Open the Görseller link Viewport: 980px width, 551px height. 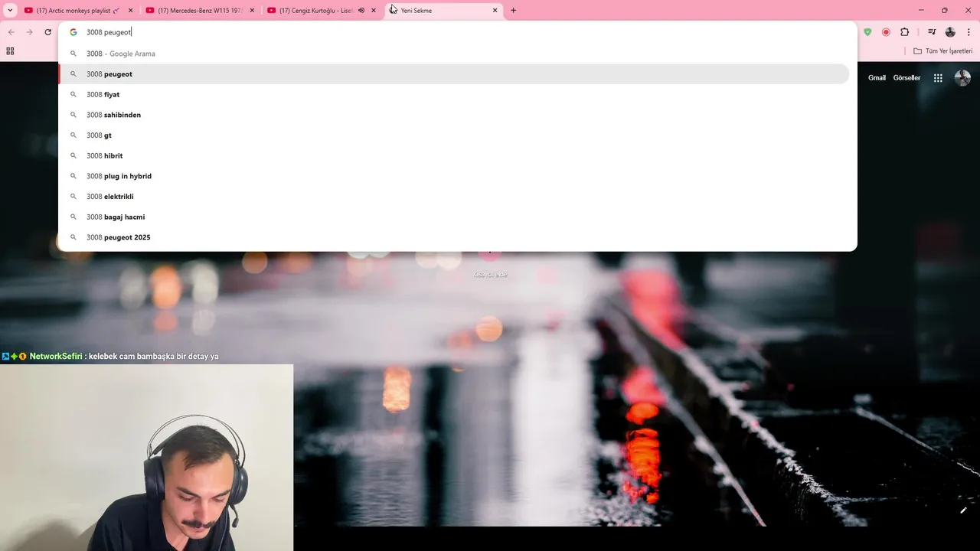coord(906,78)
